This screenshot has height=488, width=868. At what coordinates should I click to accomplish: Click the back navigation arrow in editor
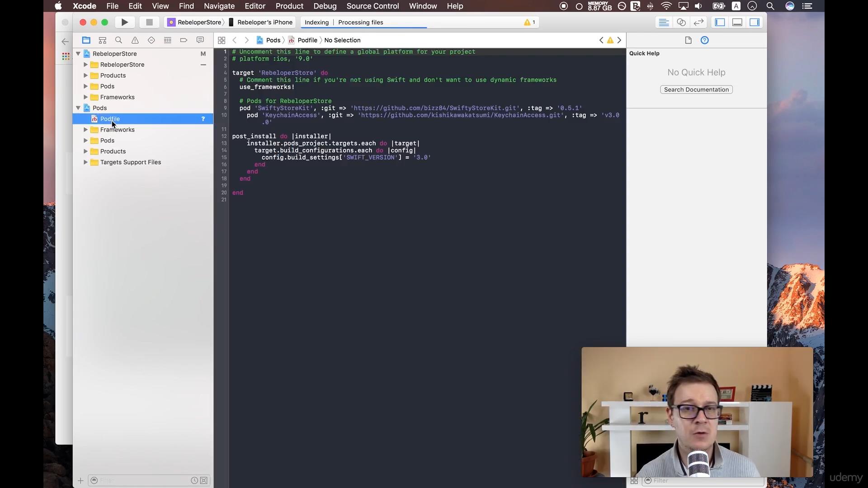tap(234, 40)
